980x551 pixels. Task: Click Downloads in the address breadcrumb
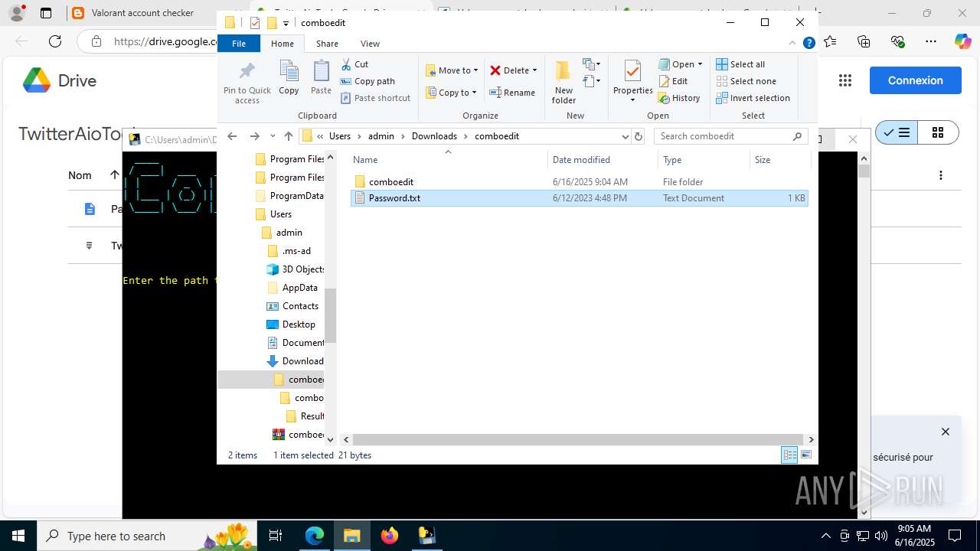pos(434,136)
